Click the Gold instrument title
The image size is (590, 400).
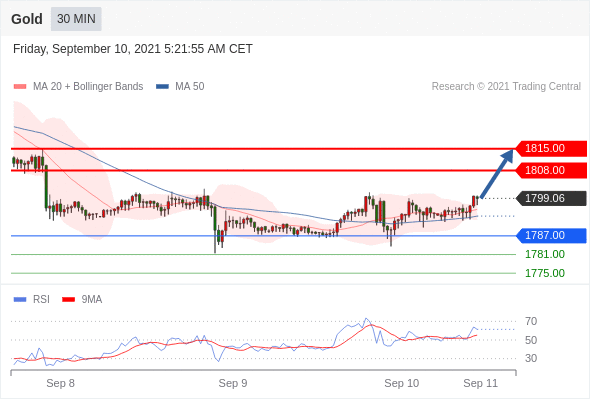pyautogui.click(x=27, y=19)
